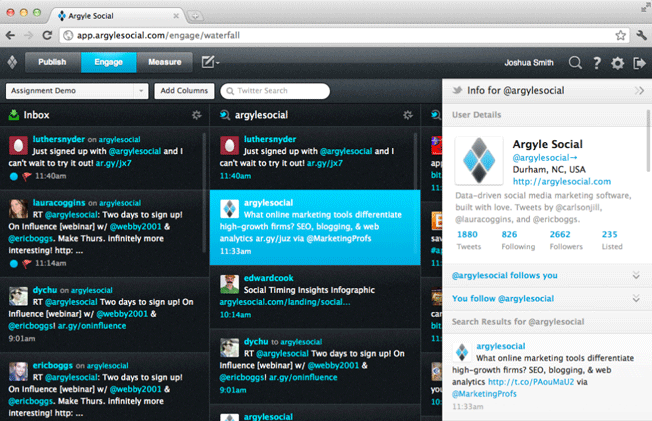This screenshot has height=421, width=652.
Task: Click edwardcook's avatar in argylesocial column
Action: pyautogui.click(x=230, y=284)
